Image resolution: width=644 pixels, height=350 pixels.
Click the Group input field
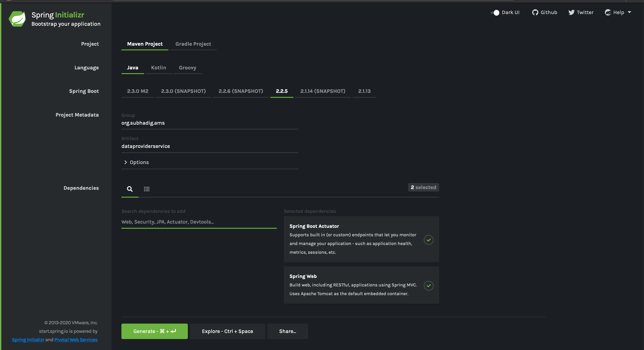point(209,122)
